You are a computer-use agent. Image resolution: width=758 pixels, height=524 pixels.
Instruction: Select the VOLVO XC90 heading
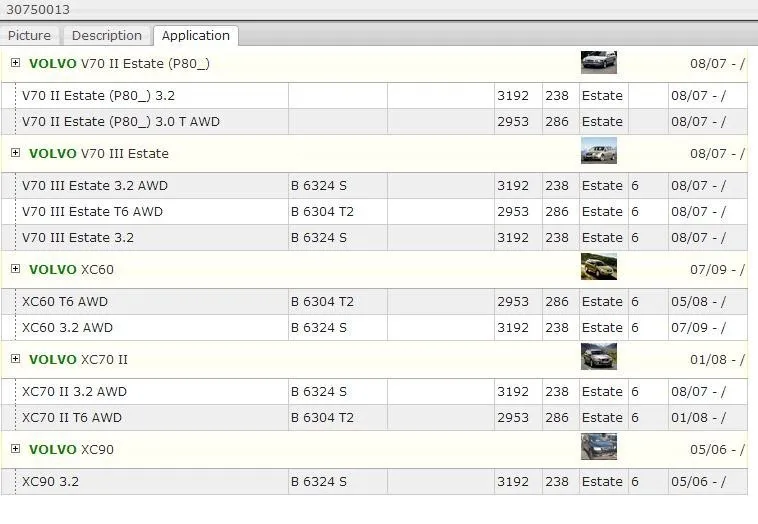coord(71,450)
